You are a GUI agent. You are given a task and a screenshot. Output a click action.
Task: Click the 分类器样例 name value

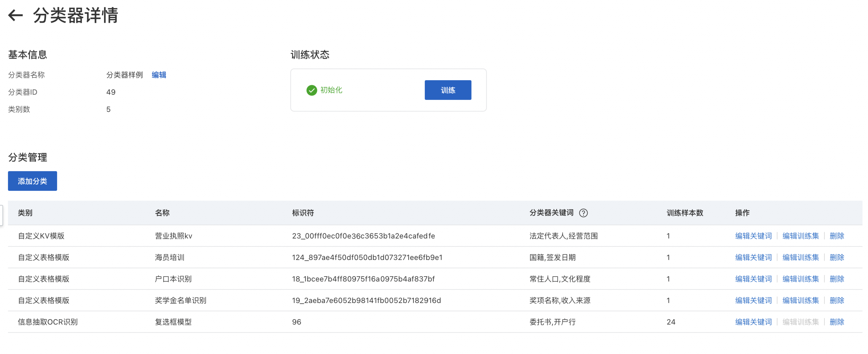click(125, 75)
